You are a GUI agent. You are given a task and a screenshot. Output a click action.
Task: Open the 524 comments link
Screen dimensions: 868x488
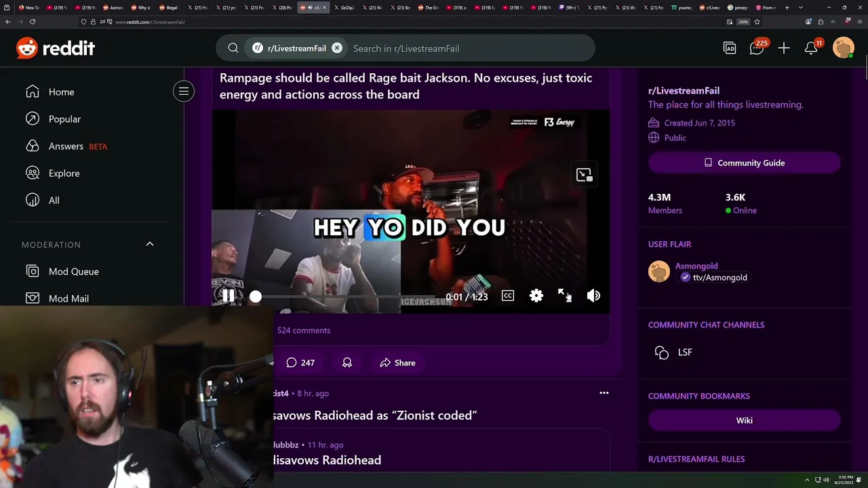(304, 330)
